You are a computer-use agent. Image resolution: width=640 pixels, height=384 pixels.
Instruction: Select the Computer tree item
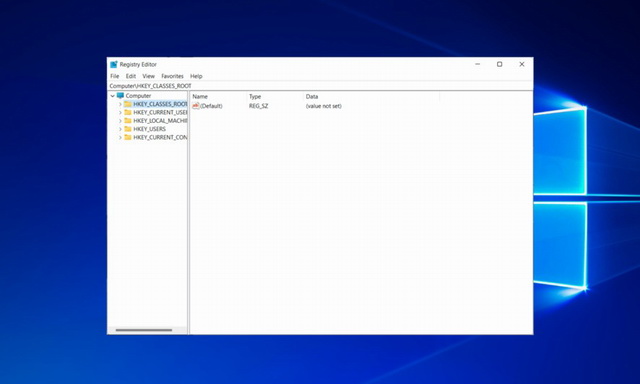coord(138,96)
